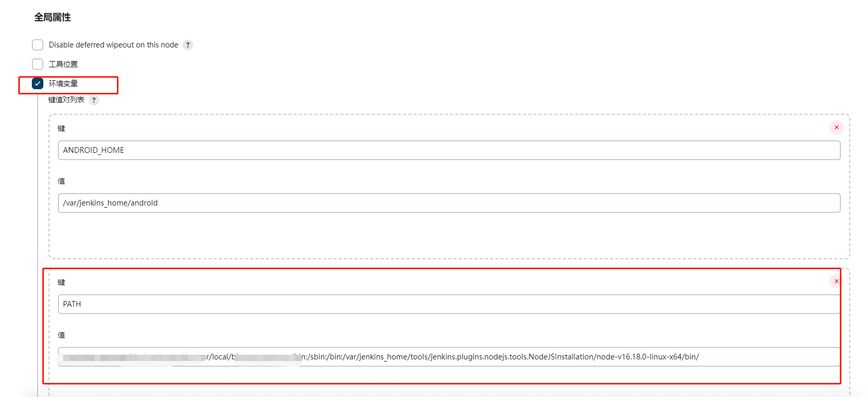Click the 键 label above ANDROID_HOME
This screenshot has height=397, width=868.
point(61,128)
